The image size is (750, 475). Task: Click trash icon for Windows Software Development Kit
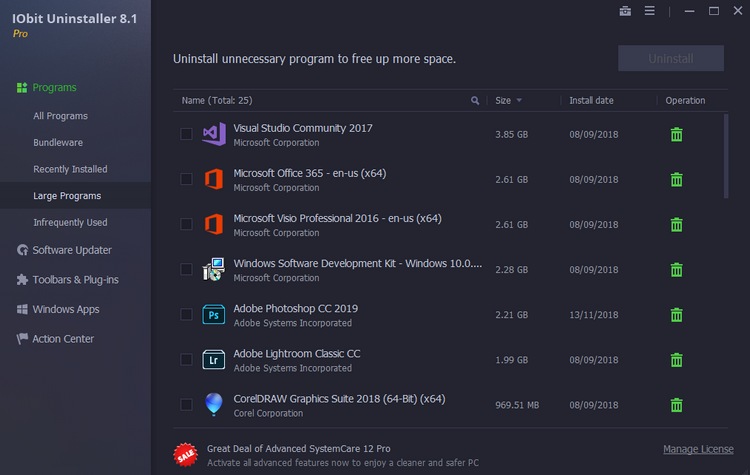(676, 270)
